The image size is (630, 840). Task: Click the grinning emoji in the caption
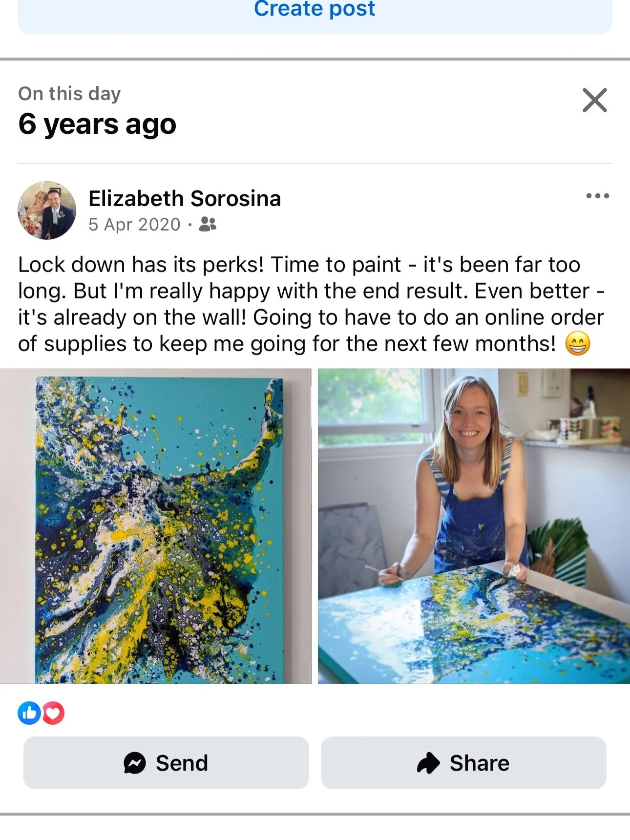point(578,343)
